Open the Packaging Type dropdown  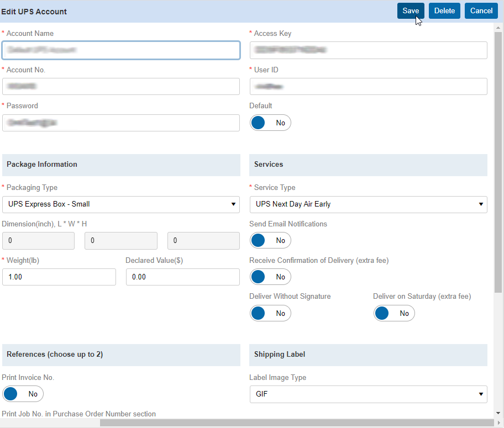tap(121, 204)
